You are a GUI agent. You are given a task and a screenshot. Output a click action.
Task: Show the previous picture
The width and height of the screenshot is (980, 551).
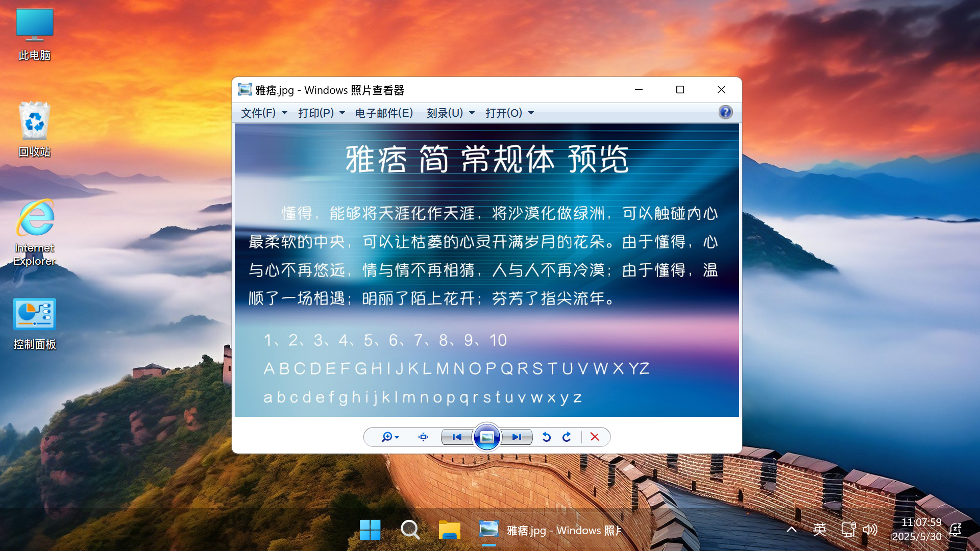click(x=457, y=437)
